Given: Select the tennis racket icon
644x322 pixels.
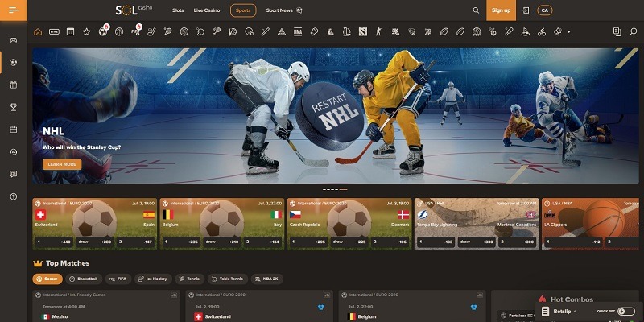Looking at the screenshot, I should [167, 31].
